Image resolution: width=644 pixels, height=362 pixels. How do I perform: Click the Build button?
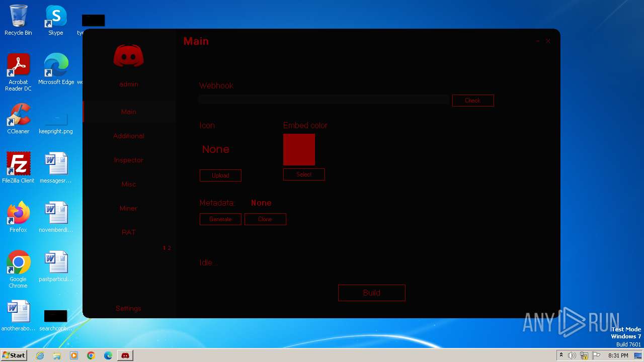click(x=372, y=293)
